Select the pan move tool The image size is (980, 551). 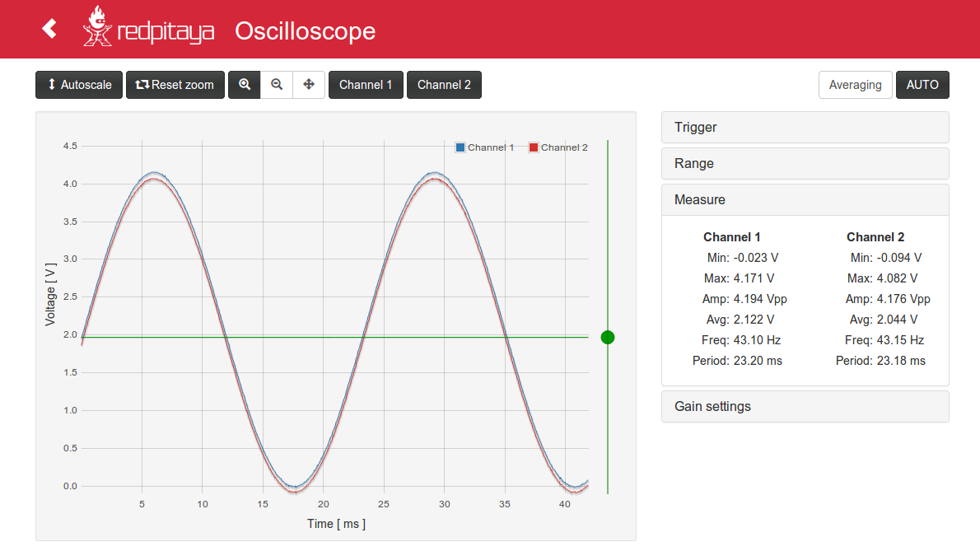pos(309,85)
